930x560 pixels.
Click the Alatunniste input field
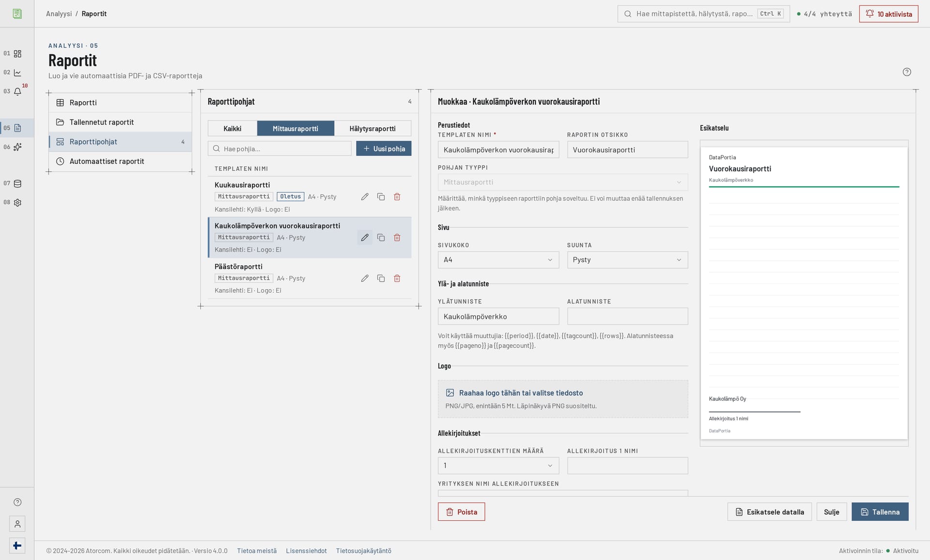[627, 317]
